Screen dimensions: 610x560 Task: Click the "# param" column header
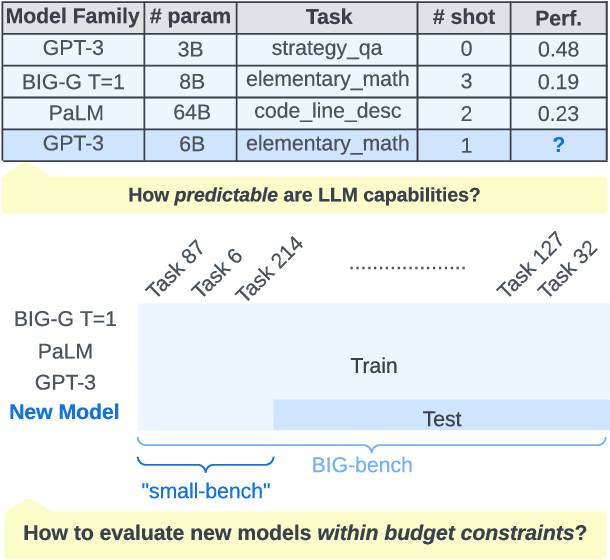pos(190,18)
